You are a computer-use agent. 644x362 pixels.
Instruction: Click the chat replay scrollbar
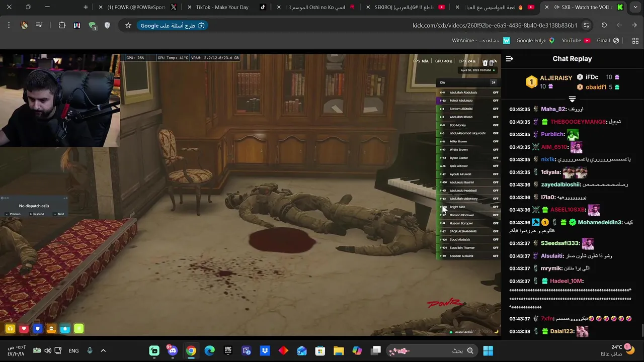[x=641, y=331]
